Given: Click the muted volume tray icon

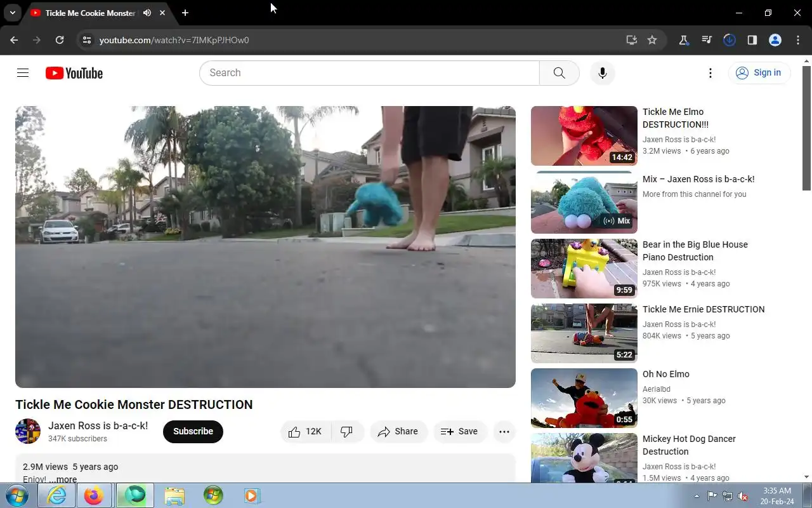Looking at the screenshot, I should click(743, 496).
